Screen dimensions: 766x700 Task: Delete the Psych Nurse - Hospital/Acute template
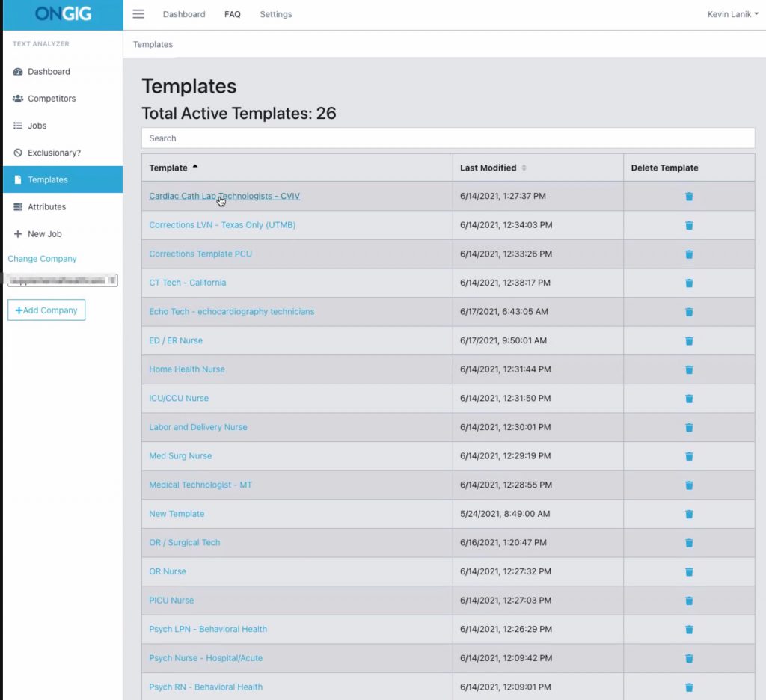689,657
